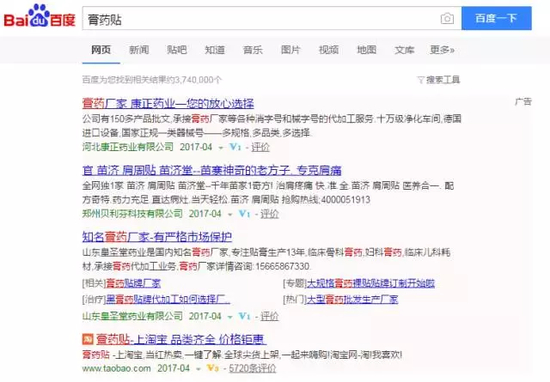
Task: Click V1 badge on 郑州贝利芬 result
Action: 244,213
